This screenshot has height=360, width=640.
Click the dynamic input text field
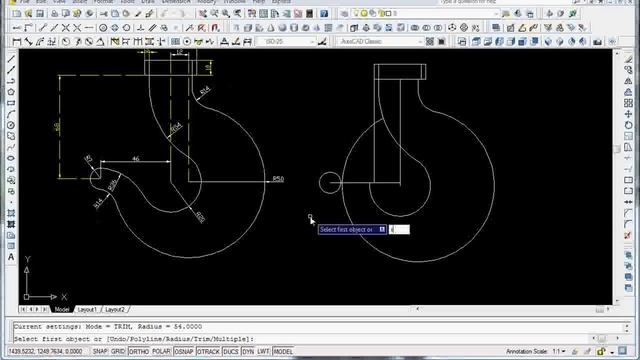point(399,229)
